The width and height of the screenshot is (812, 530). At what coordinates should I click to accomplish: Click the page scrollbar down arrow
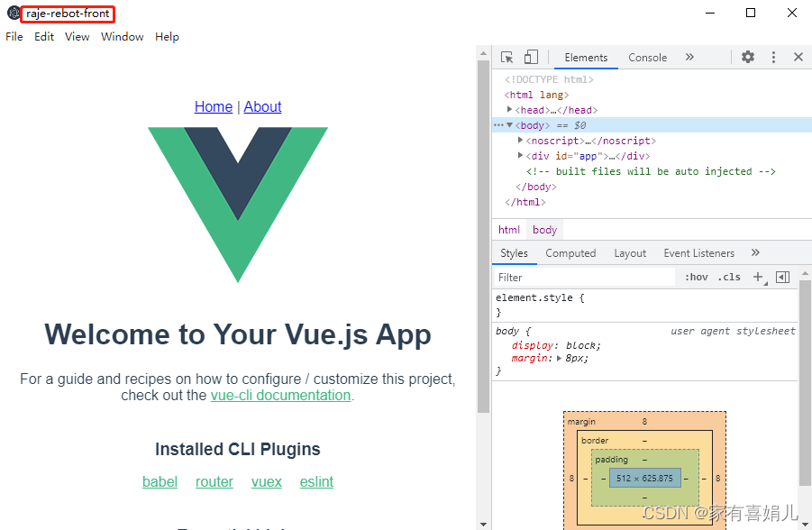[483, 525]
